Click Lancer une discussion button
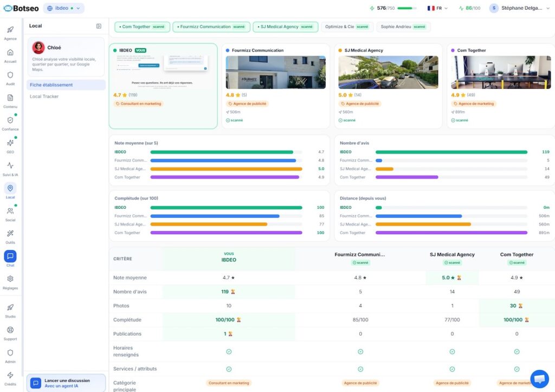 66,383
